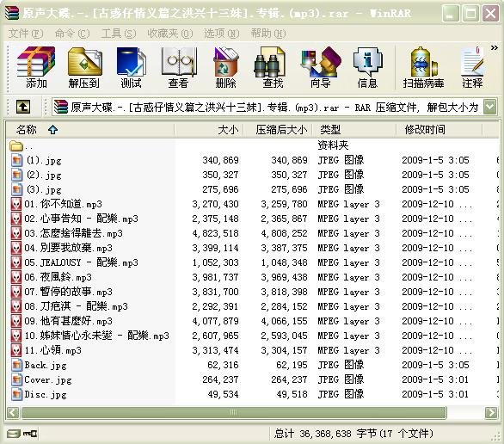
Task: Click the WinRAR title bar app icon
Action: (x=12, y=13)
